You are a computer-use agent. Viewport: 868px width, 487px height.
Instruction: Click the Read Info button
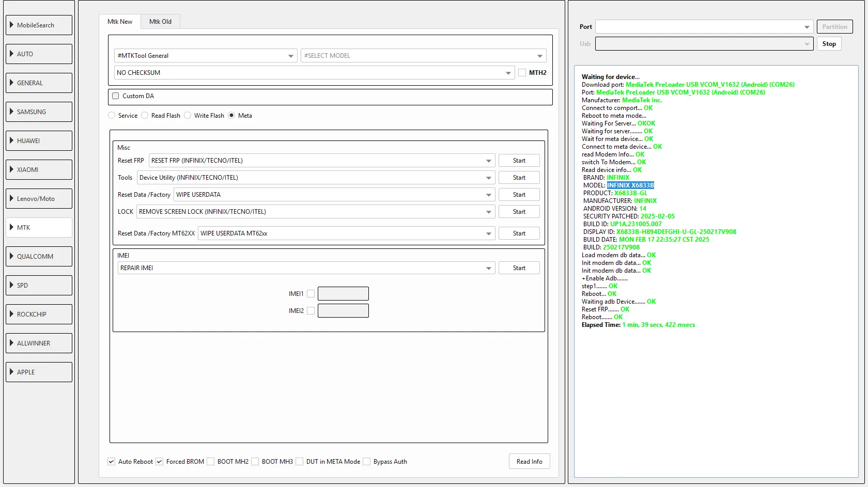click(529, 462)
